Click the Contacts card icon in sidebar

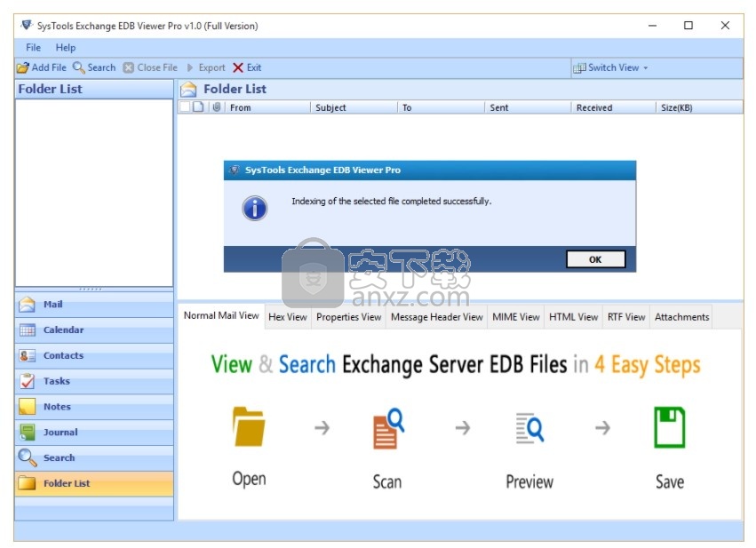coord(28,355)
